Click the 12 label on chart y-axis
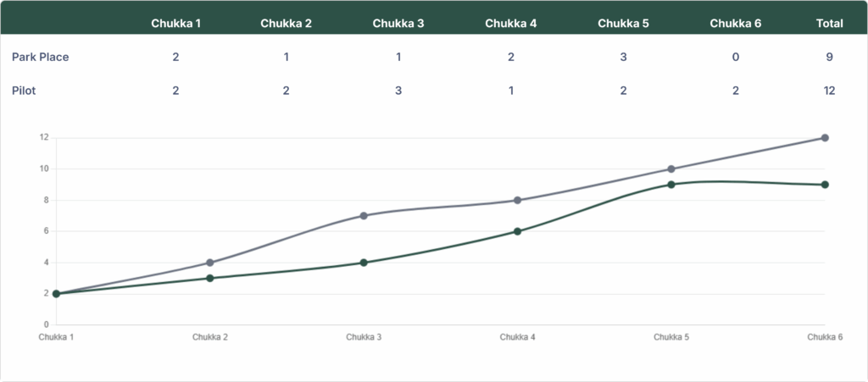 43,138
